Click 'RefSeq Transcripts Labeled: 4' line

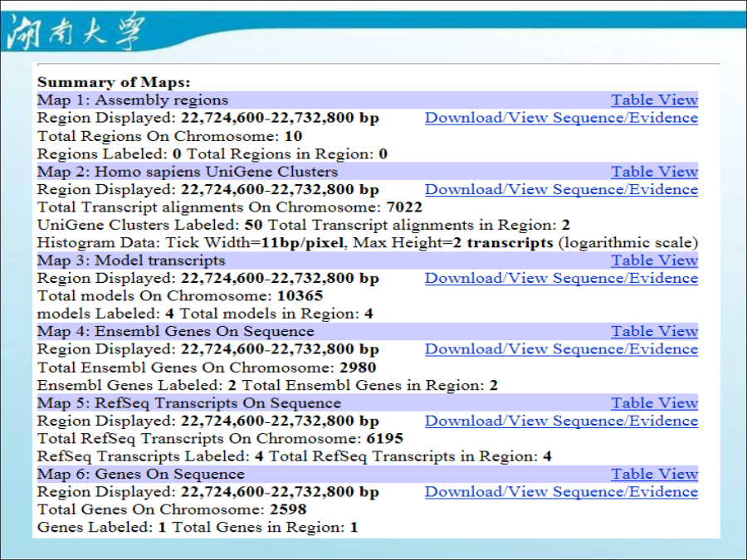point(295,456)
